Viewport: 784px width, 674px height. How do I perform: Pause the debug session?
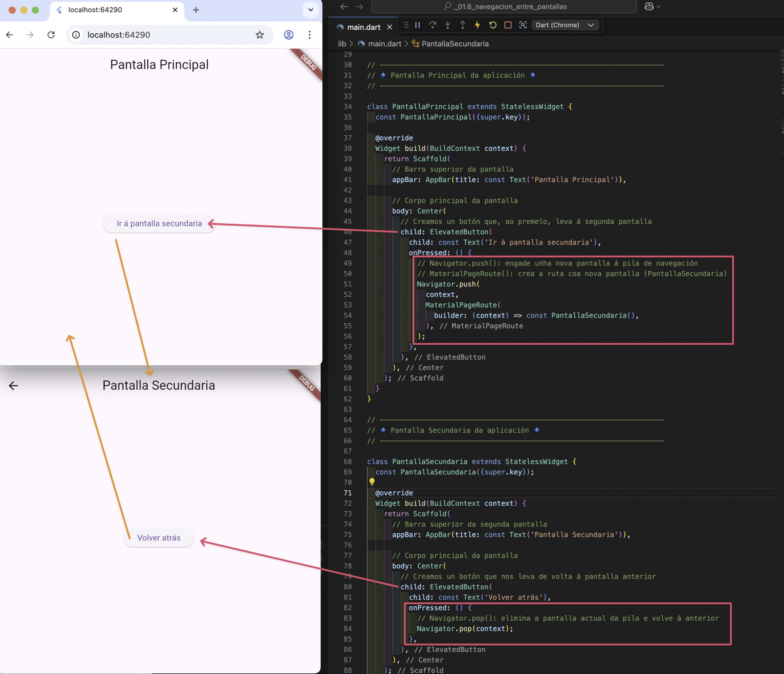click(417, 25)
